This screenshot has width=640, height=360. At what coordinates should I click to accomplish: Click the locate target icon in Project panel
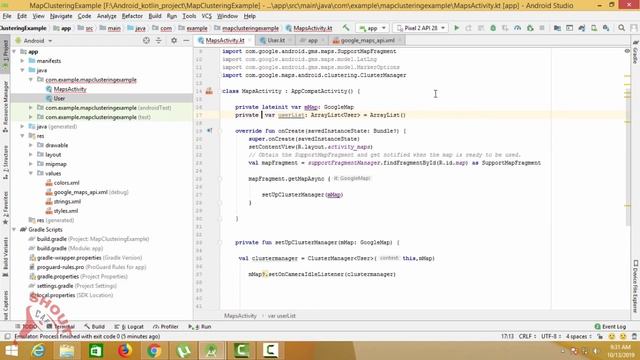(146, 40)
